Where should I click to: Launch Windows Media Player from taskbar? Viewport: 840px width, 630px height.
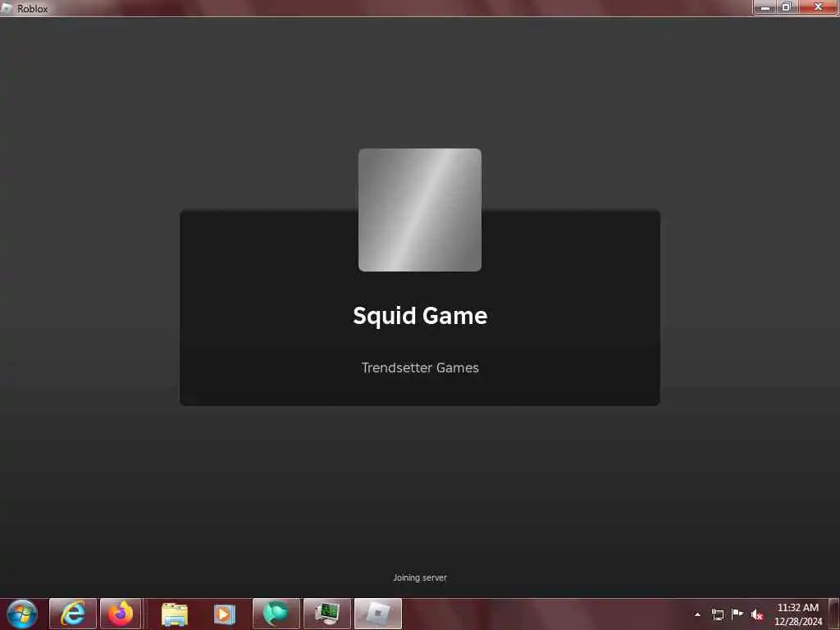[x=225, y=614]
